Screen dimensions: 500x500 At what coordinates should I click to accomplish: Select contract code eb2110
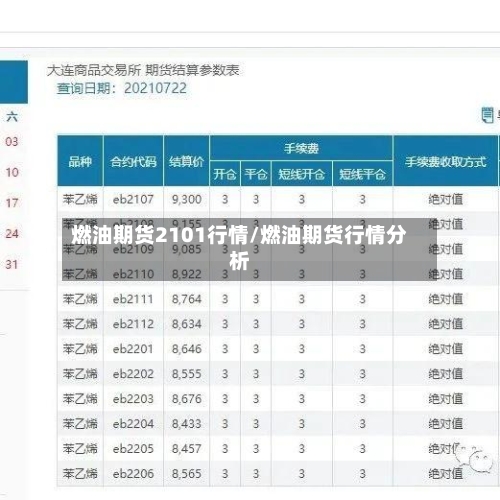tap(133, 274)
